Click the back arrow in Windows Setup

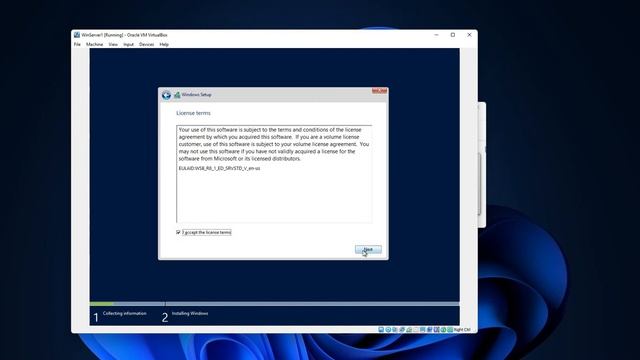(166, 95)
